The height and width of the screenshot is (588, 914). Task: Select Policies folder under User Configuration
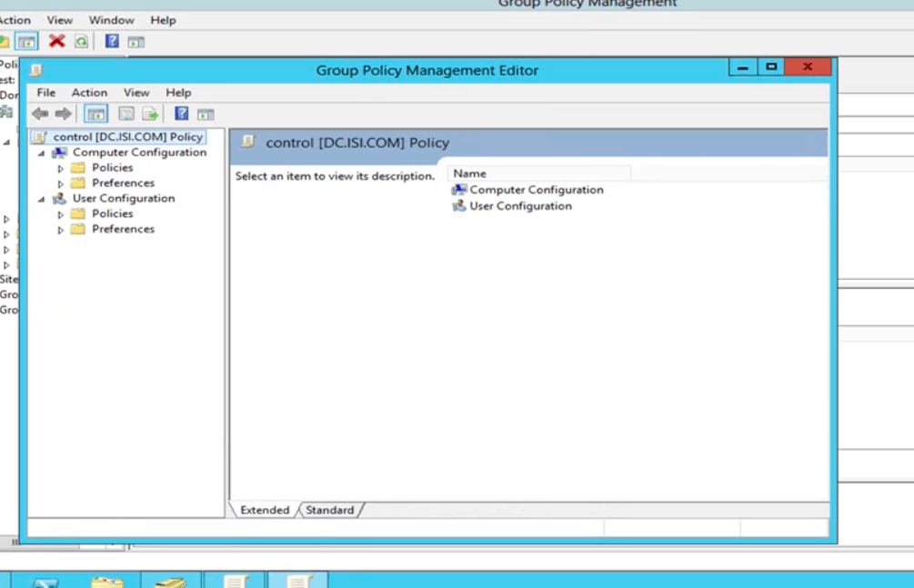coord(112,214)
